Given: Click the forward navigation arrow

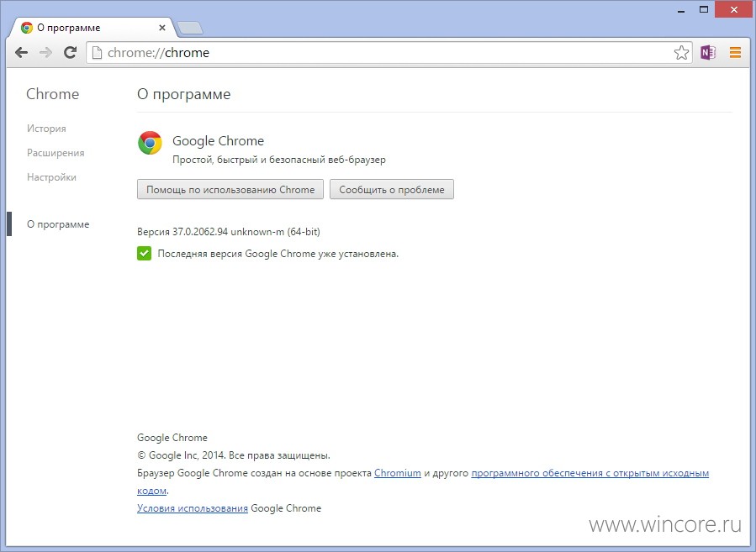Looking at the screenshot, I should coord(45,52).
